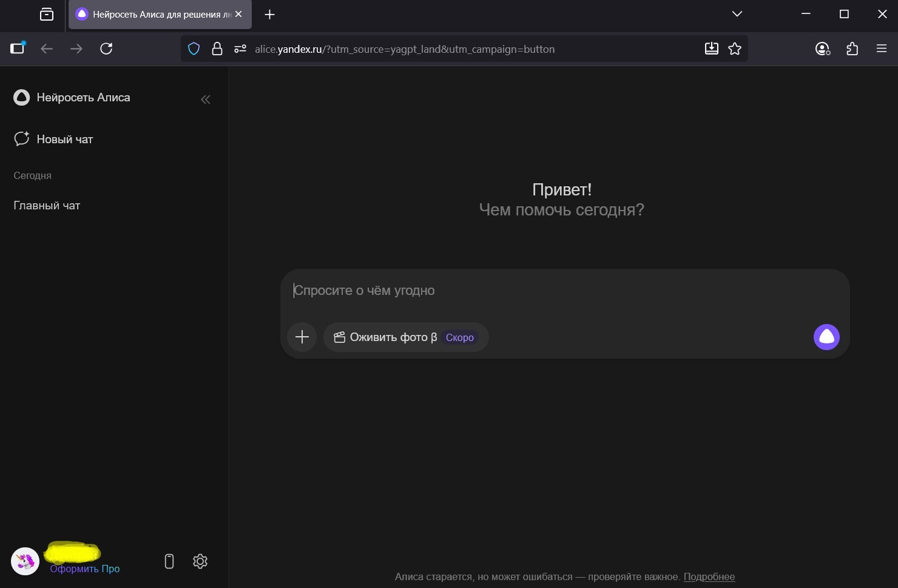Click the unicorn profile avatar
Viewport: 898px width, 588px height.
[x=25, y=561]
